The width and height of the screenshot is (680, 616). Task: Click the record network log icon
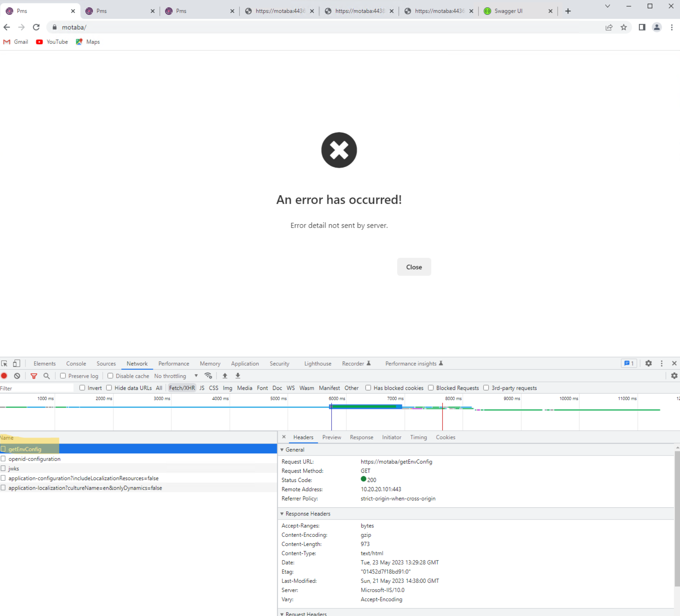[x=4, y=376]
